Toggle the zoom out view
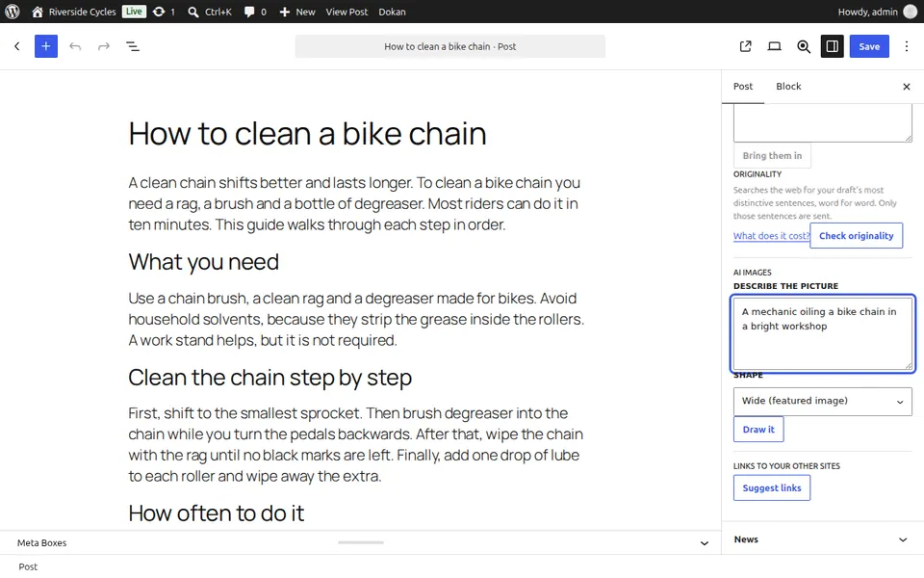Viewport: 924px width, 578px height. pyautogui.click(x=803, y=46)
